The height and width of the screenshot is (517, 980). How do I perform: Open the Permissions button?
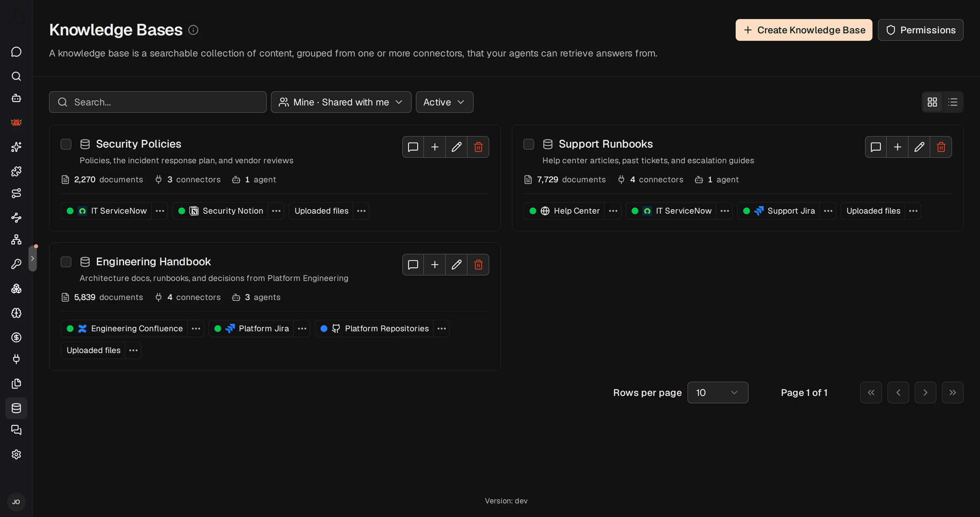tap(921, 30)
